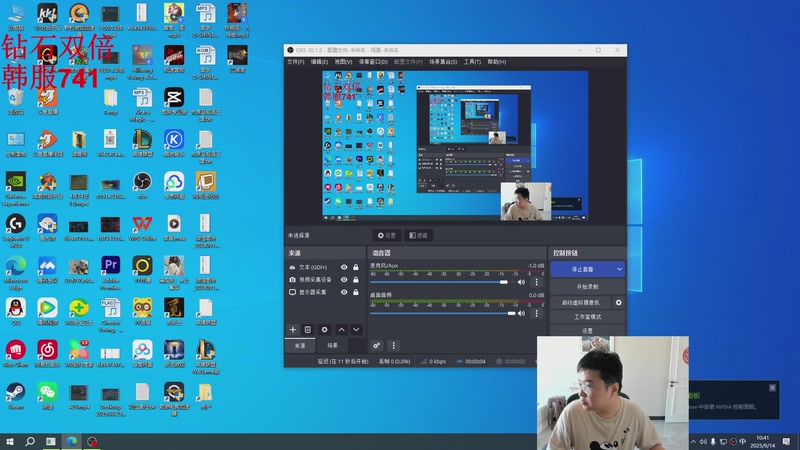Select the Steam desktop icon
This screenshot has height=450, width=800.
click(x=16, y=396)
